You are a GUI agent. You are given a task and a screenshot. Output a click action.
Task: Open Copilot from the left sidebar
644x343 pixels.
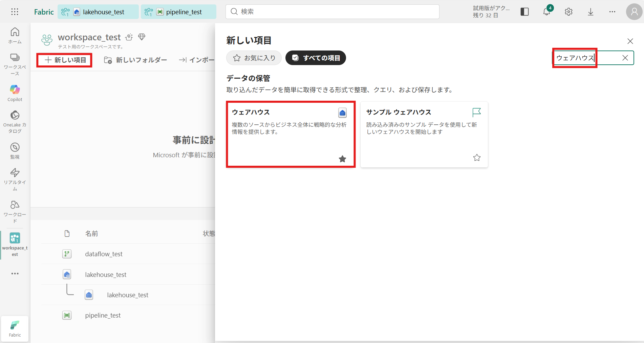15,93
